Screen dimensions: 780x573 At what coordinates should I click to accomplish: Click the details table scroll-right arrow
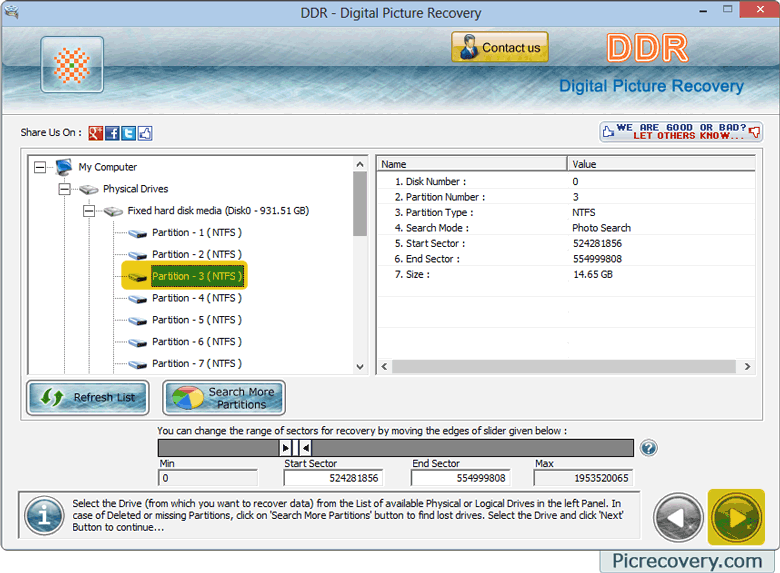click(x=747, y=367)
